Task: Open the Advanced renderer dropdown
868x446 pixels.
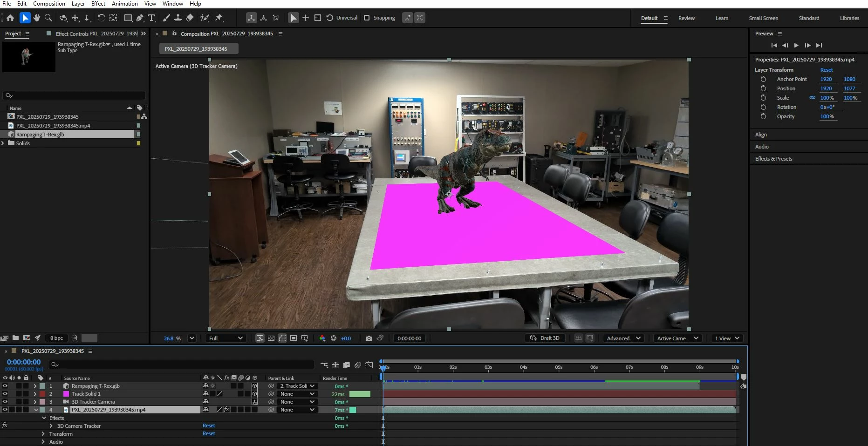Action: (623, 338)
